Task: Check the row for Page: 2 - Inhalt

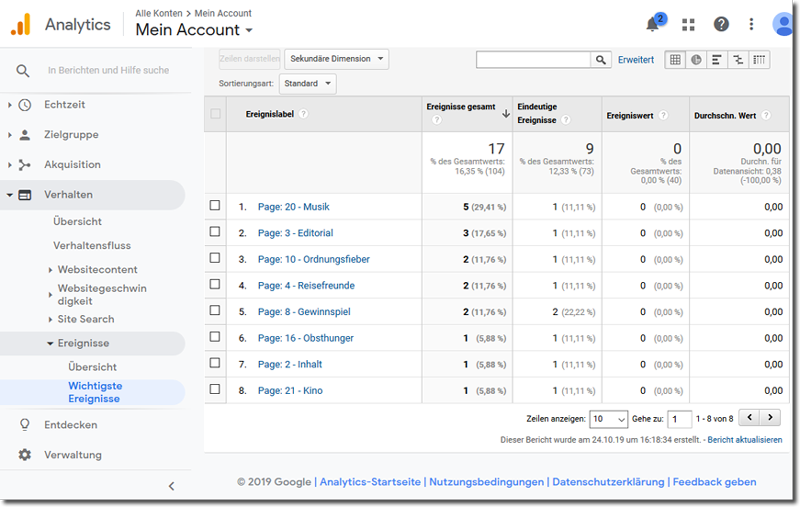Action: tap(215, 363)
